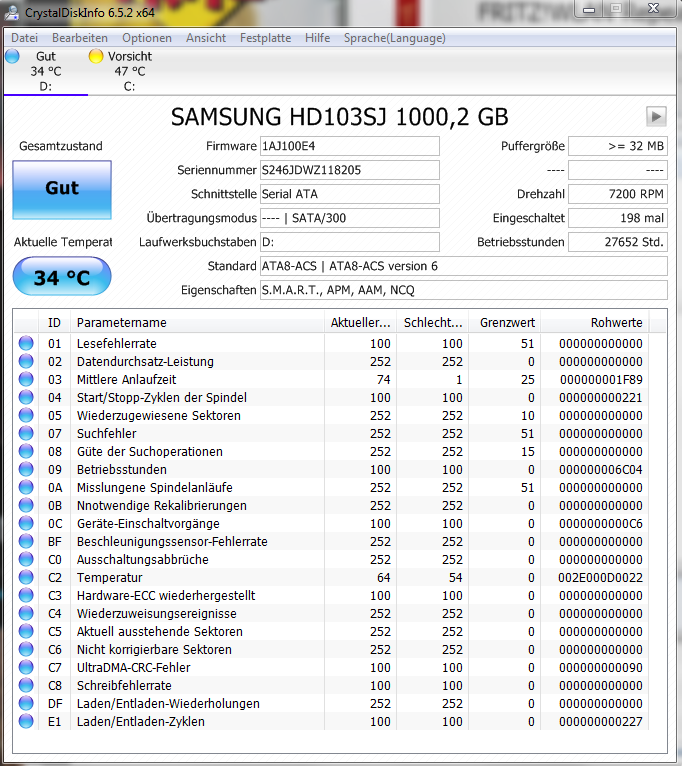Image resolution: width=682 pixels, height=766 pixels.
Task: Select raw value 000000006C04
Action: coord(601,469)
